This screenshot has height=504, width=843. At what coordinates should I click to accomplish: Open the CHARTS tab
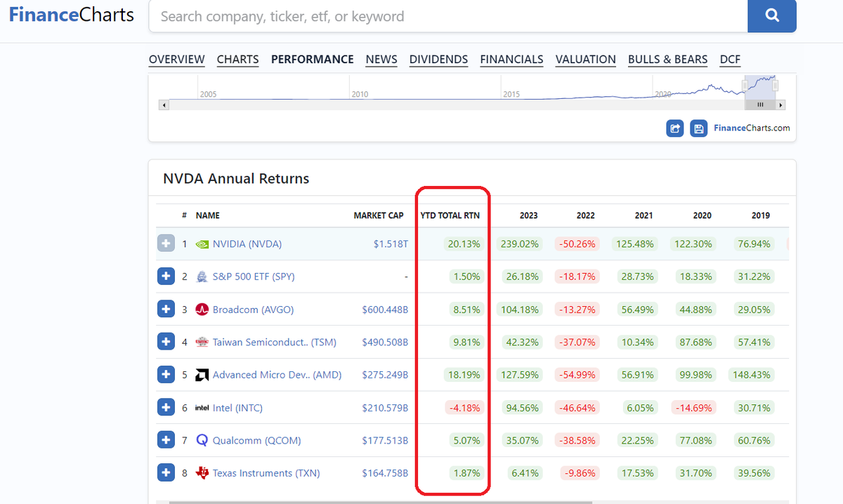(x=238, y=60)
